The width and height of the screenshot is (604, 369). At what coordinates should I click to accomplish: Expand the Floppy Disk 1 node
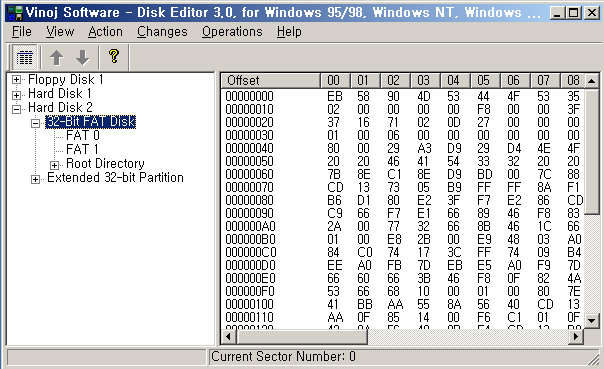coord(16,80)
